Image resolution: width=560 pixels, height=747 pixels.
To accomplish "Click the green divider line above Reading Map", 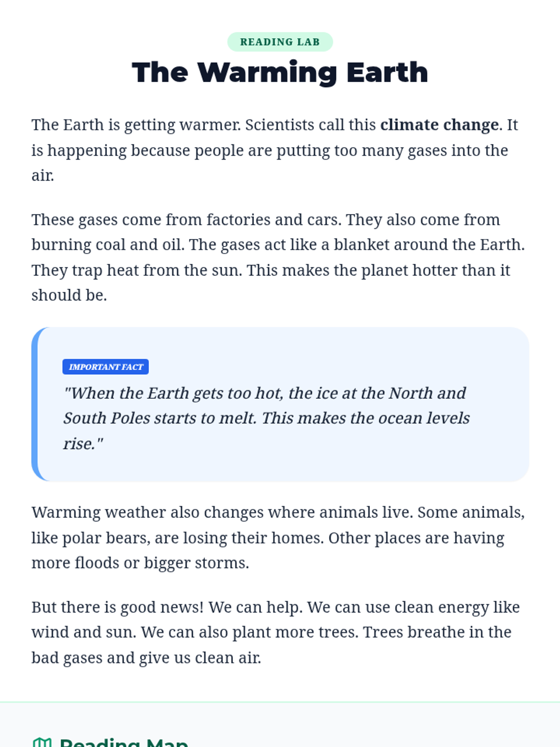I will tap(280, 702).
